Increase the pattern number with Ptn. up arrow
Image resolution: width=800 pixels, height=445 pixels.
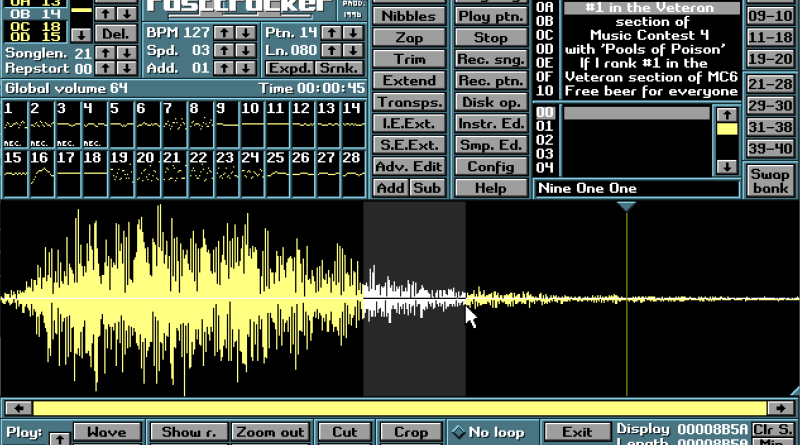[x=332, y=33]
